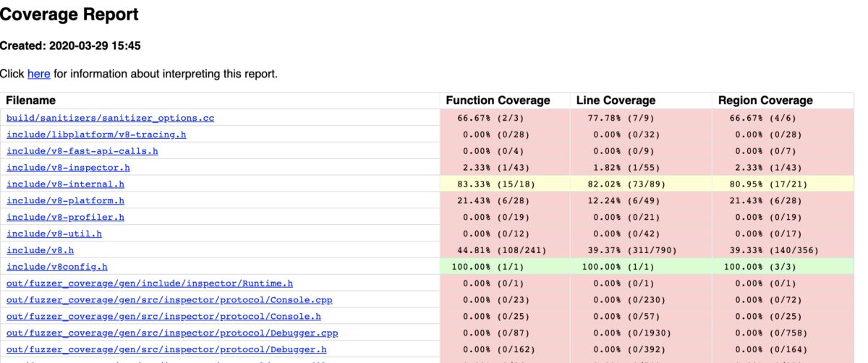Open the 'here' report interpretation link
The width and height of the screenshot is (868, 363).
click(39, 74)
